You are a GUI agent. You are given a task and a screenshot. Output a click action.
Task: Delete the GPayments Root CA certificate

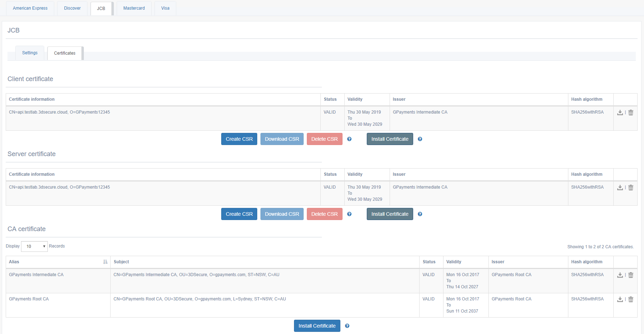tap(631, 299)
